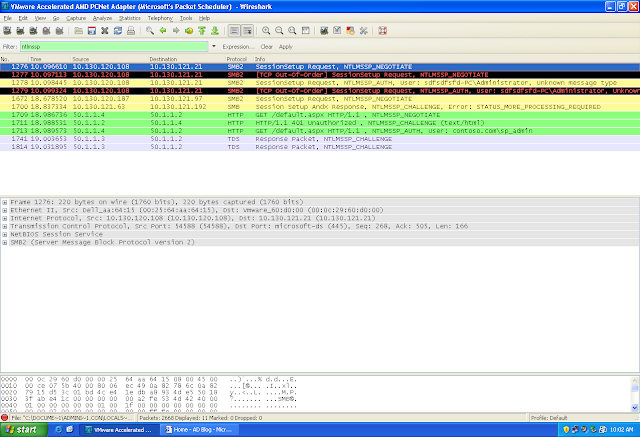This screenshot has width=640, height=437.
Task: Go to packet number icon
Action: tap(189, 31)
